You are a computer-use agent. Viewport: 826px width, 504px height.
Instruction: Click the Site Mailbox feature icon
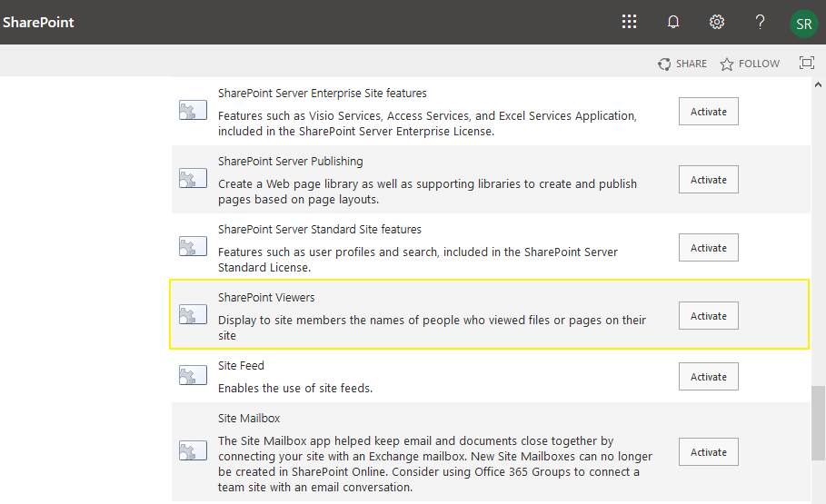pos(193,451)
